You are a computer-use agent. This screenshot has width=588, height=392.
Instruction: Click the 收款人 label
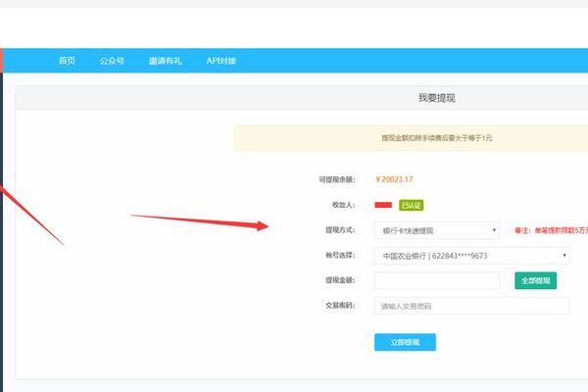(x=344, y=205)
